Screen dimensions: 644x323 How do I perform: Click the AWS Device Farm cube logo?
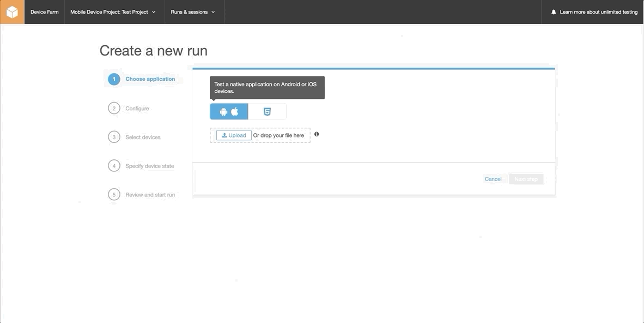point(13,12)
